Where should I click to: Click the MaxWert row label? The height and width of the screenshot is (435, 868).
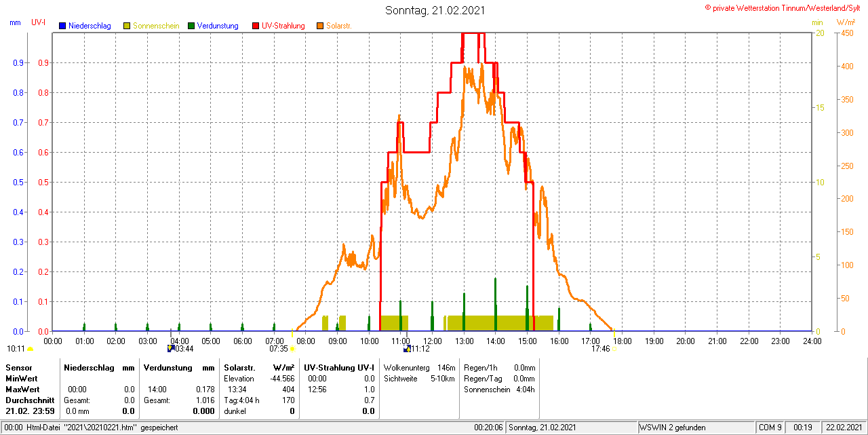pos(23,390)
